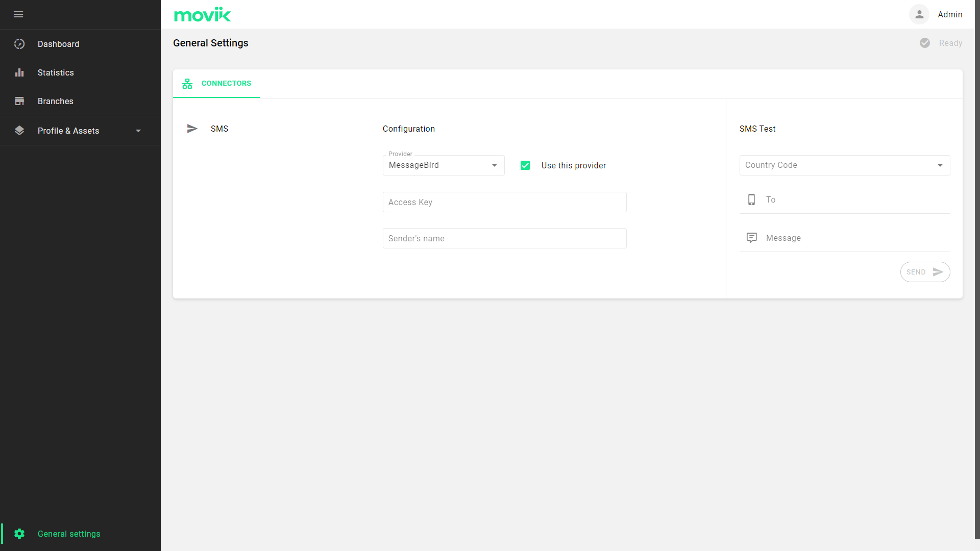Click the General Settings page heading
980x551 pixels.
pyautogui.click(x=211, y=43)
